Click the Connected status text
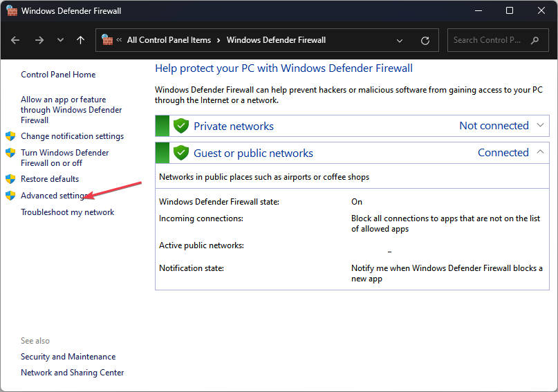This screenshot has height=392, width=558. click(x=503, y=152)
